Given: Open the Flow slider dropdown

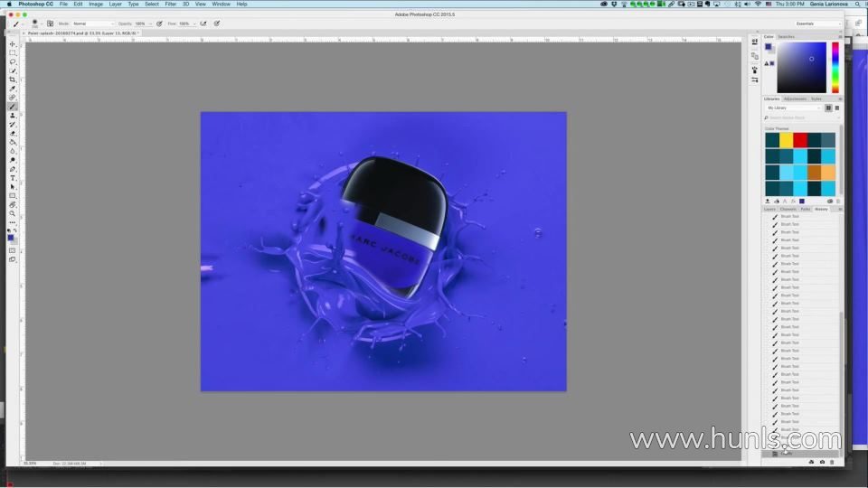Looking at the screenshot, I should tap(193, 23).
